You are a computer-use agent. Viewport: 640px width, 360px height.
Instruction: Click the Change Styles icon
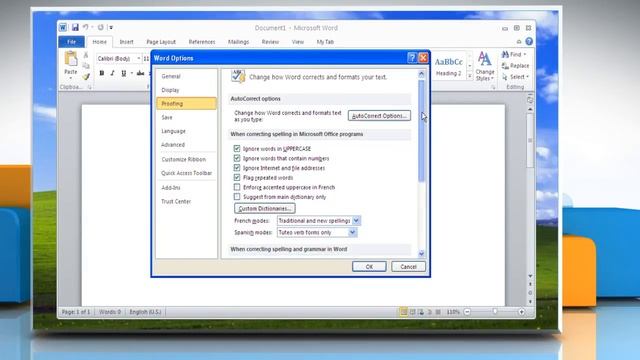pyautogui.click(x=484, y=58)
